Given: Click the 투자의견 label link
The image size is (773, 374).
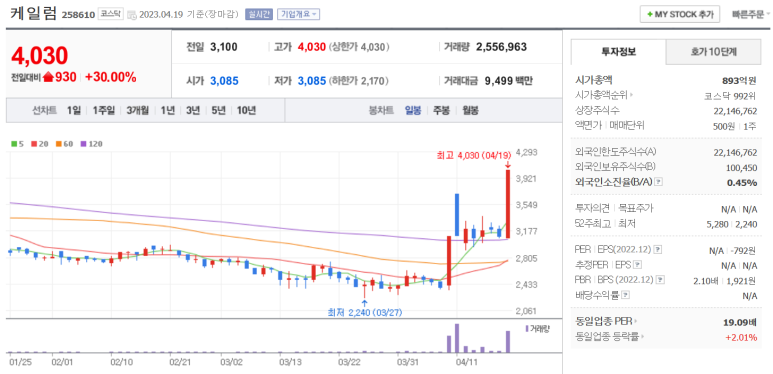Looking at the screenshot, I should coord(592,208).
